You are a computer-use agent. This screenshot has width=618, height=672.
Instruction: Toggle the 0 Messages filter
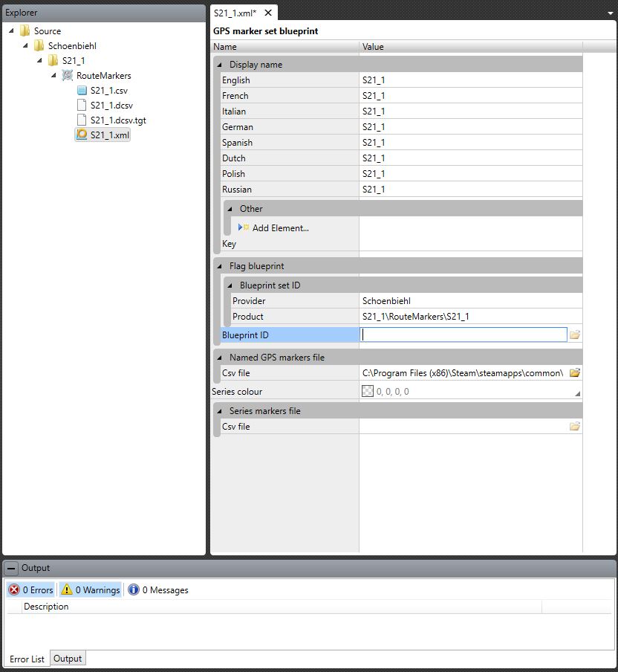point(158,589)
